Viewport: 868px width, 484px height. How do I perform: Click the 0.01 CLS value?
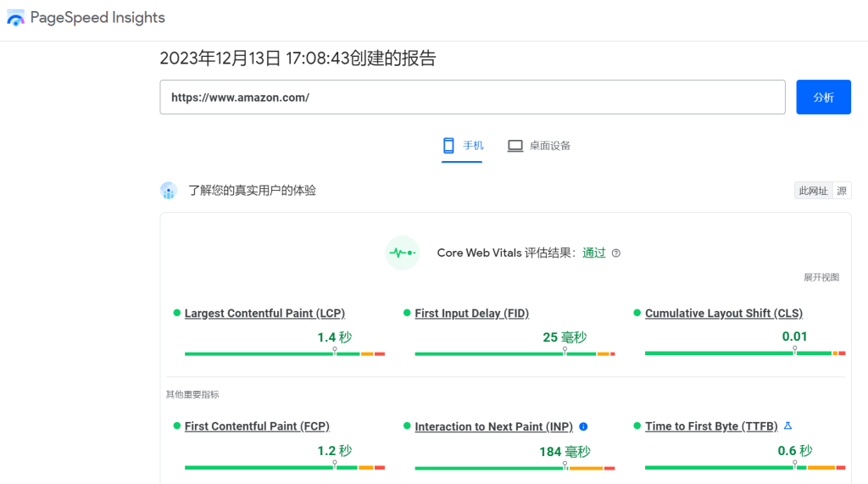(x=794, y=337)
